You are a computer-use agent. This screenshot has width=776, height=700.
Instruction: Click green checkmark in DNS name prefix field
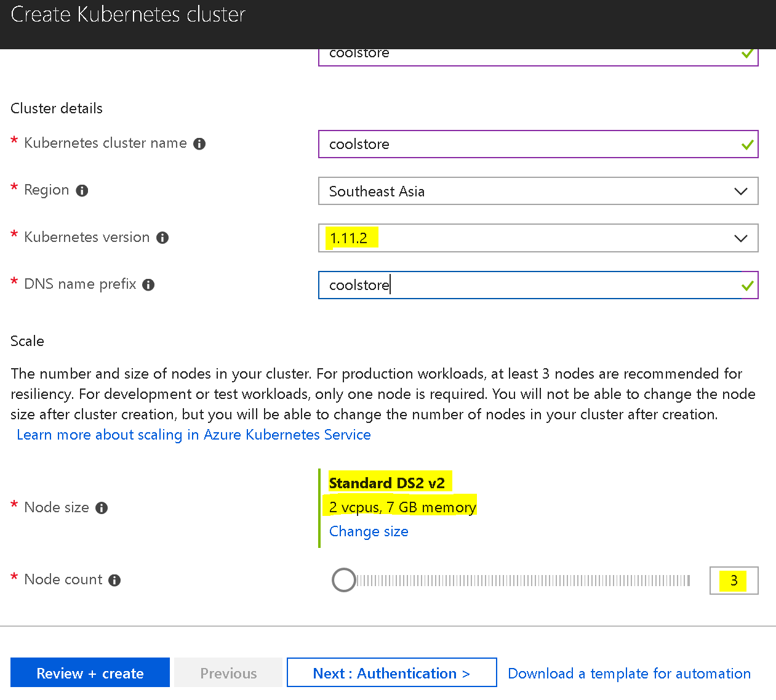click(747, 286)
